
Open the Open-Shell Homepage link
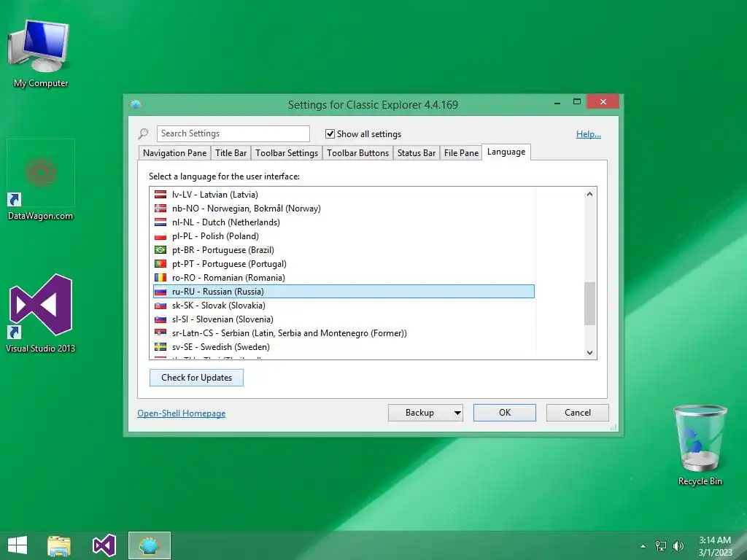(182, 413)
